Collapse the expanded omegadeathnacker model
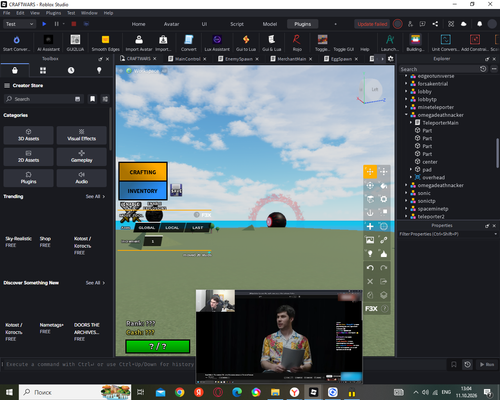 point(406,115)
